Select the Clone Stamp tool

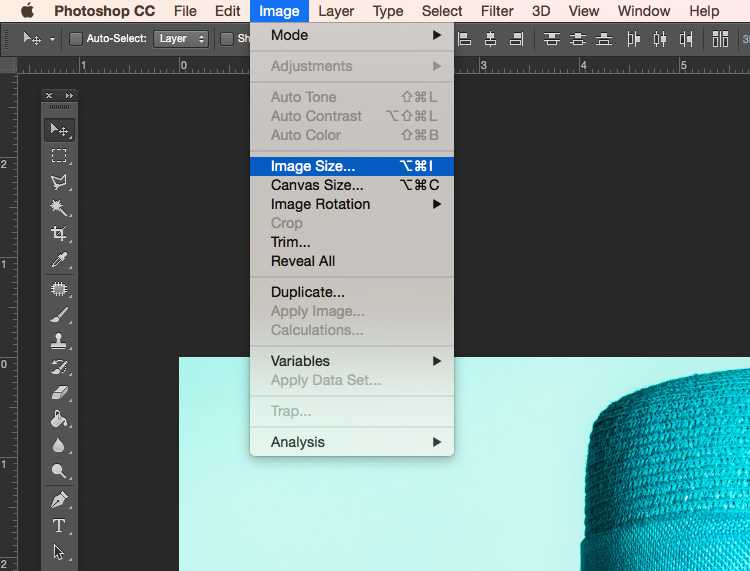coord(59,341)
